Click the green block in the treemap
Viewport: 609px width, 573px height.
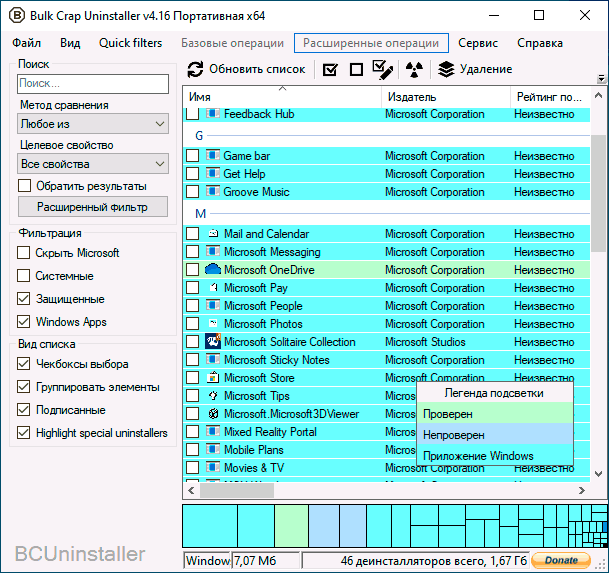pos(291,526)
